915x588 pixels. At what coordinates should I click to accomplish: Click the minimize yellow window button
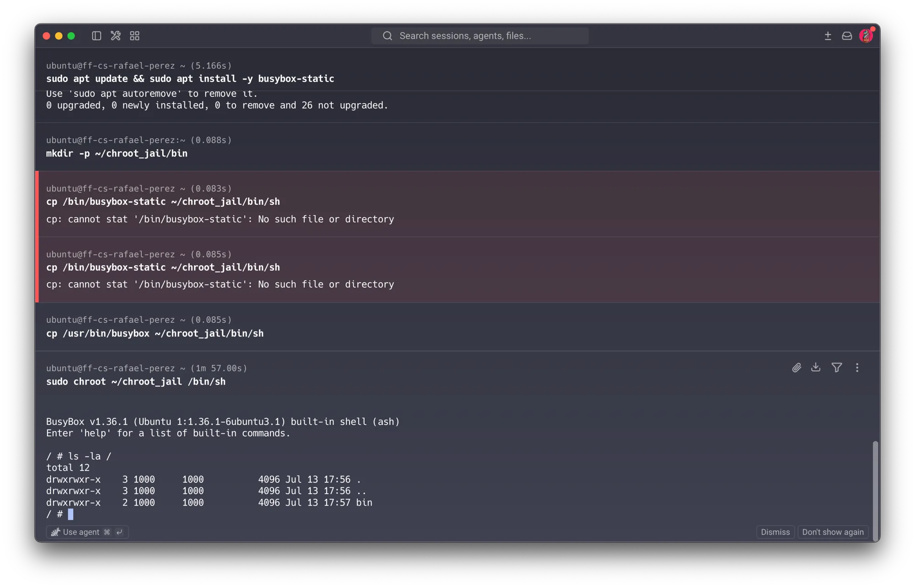[59, 36]
